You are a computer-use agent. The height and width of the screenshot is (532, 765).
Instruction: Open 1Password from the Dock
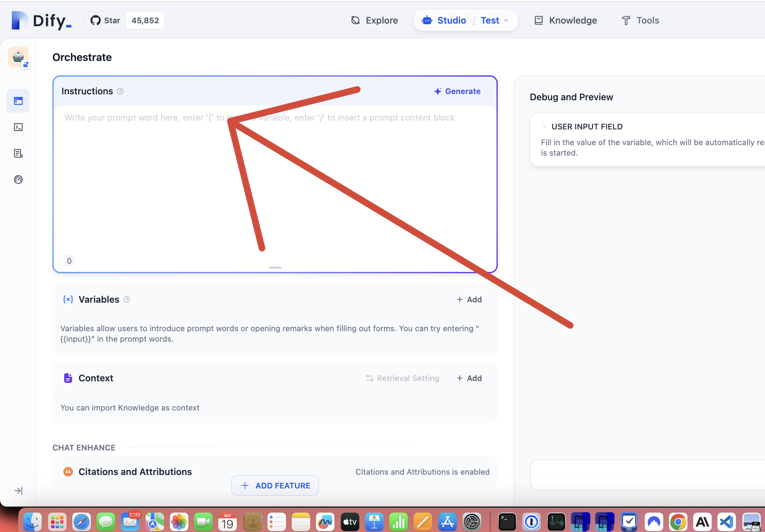(x=532, y=522)
